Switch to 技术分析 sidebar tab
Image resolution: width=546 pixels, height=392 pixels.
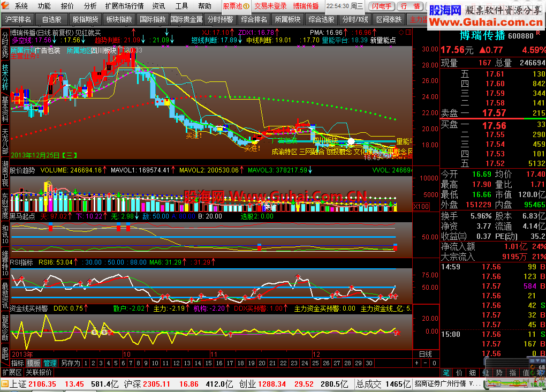[5, 77]
